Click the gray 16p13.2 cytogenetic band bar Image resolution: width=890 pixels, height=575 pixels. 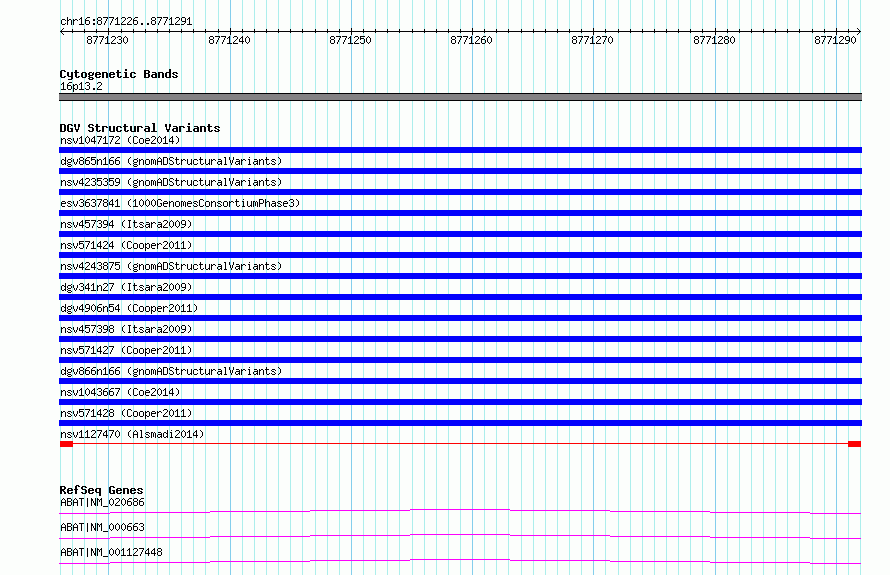pyautogui.click(x=460, y=97)
